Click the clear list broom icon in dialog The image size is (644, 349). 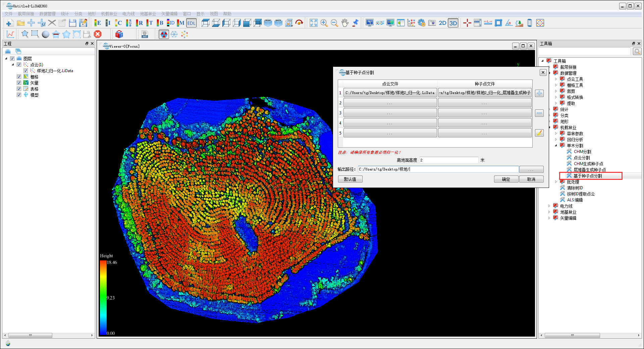pyautogui.click(x=539, y=133)
